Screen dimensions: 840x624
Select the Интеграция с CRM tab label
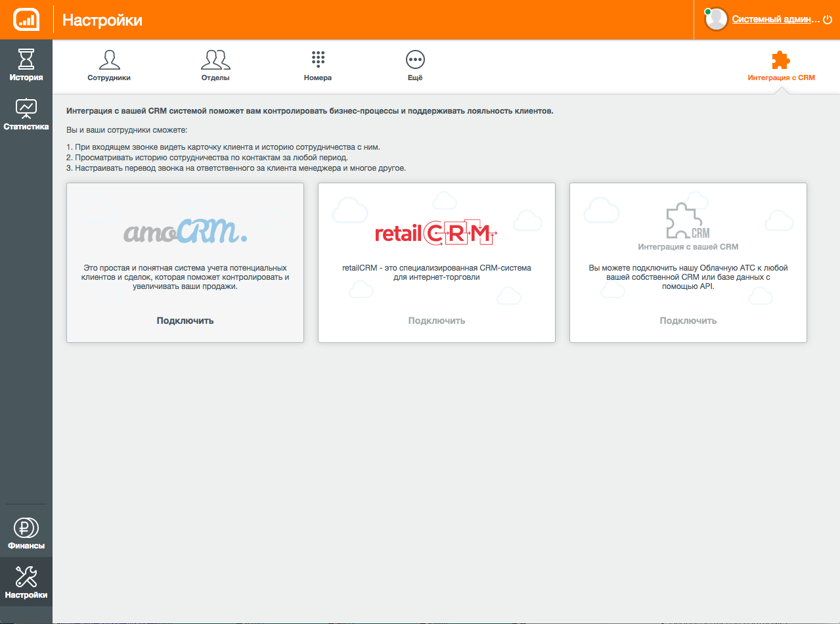pos(781,78)
